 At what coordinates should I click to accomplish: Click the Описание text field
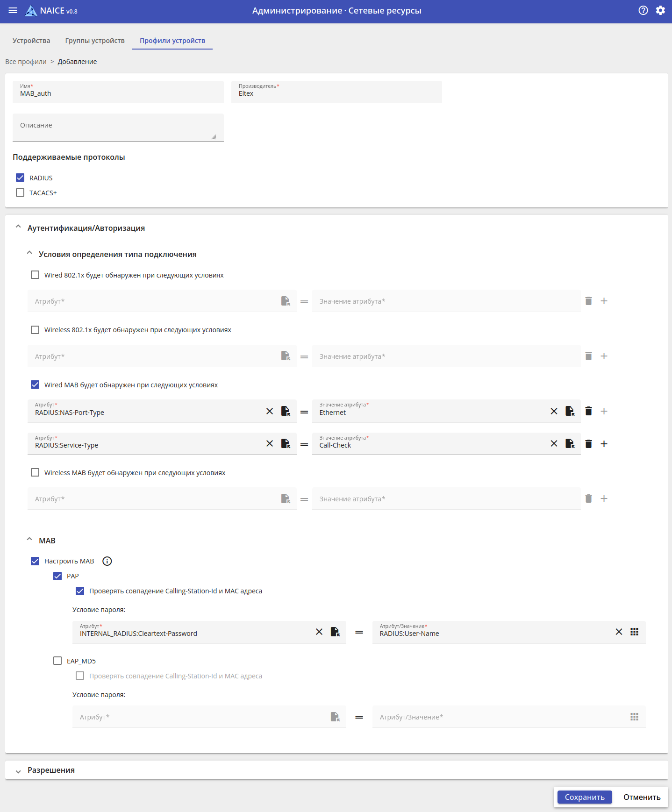(118, 127)
